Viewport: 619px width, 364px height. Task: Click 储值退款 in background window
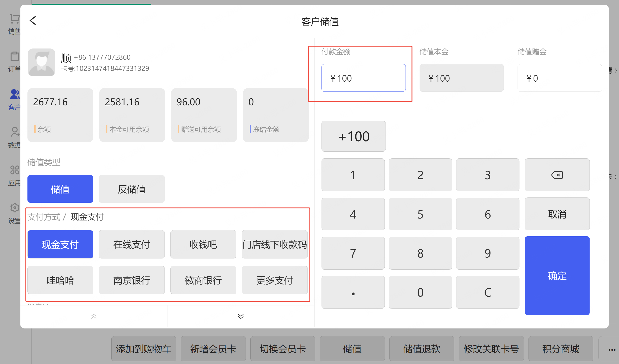coord(422,349)
